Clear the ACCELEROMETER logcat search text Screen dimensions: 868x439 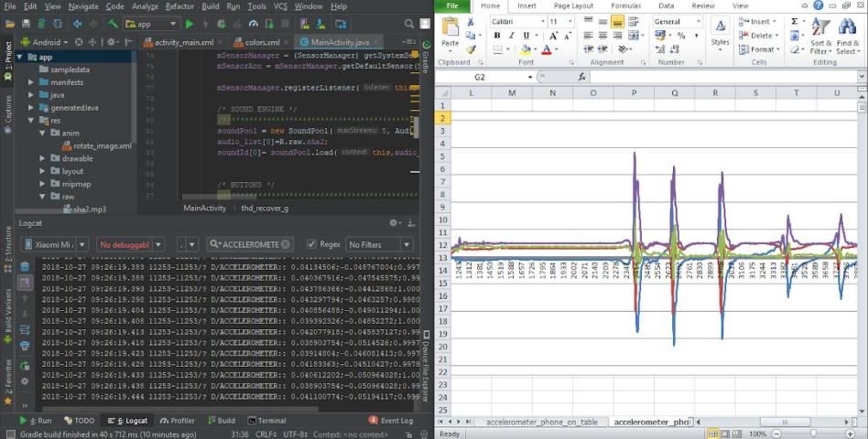click(x=287, y=245)
